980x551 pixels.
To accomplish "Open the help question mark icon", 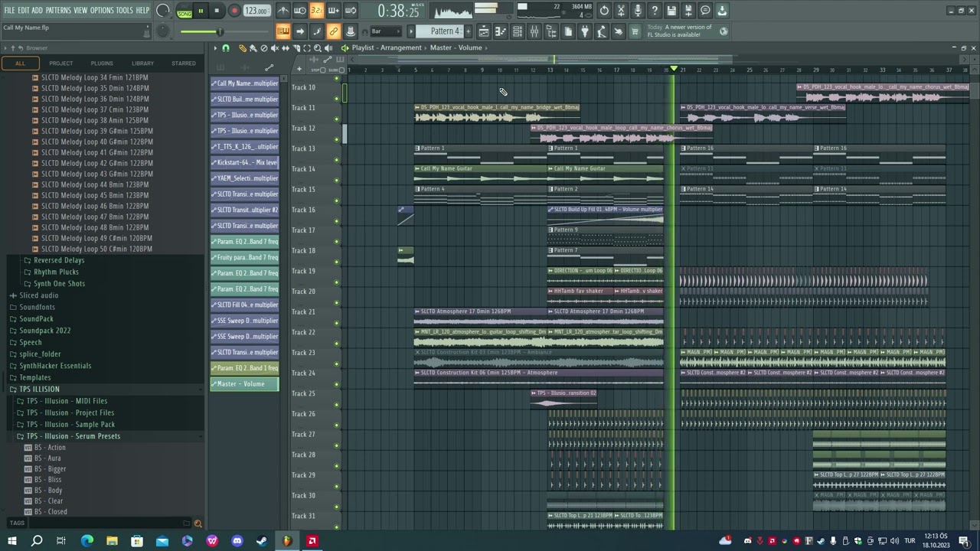I will click(x=655, y=11).
